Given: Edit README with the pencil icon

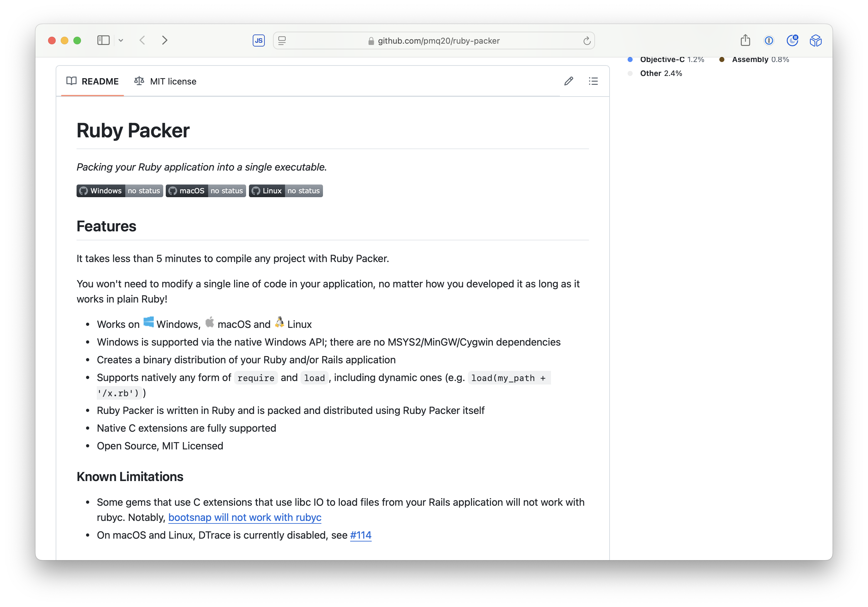Looking at the screenshot, I should coord(568,81).
